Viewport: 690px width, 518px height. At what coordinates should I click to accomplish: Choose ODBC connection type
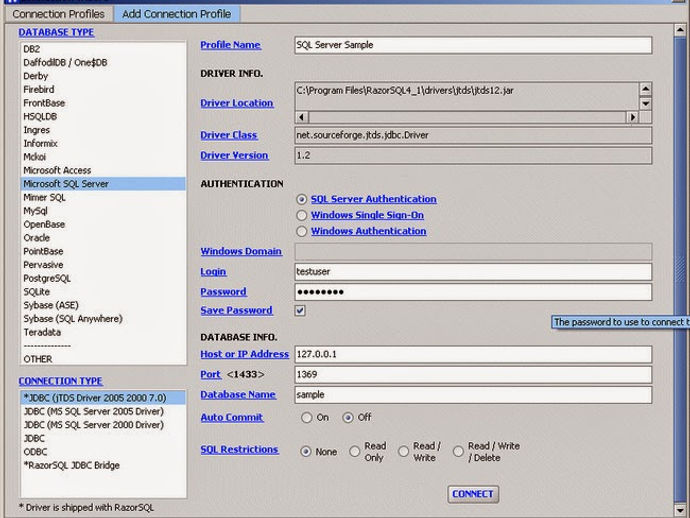[x=103, y=452]
